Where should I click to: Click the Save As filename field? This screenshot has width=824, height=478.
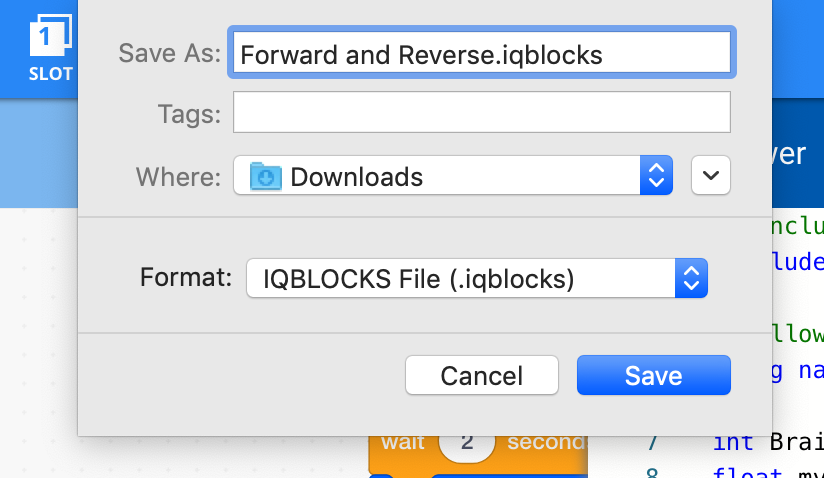(482, 53)
